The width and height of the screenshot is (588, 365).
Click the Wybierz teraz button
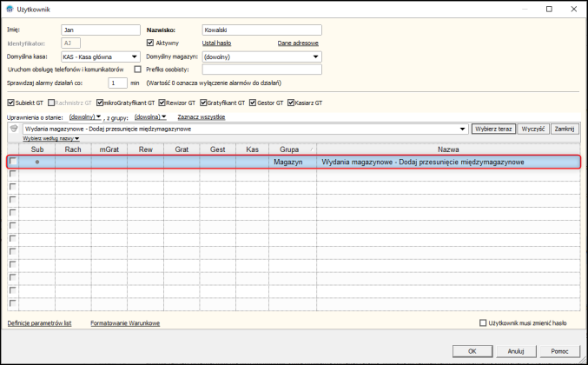(x=493, y=129)
